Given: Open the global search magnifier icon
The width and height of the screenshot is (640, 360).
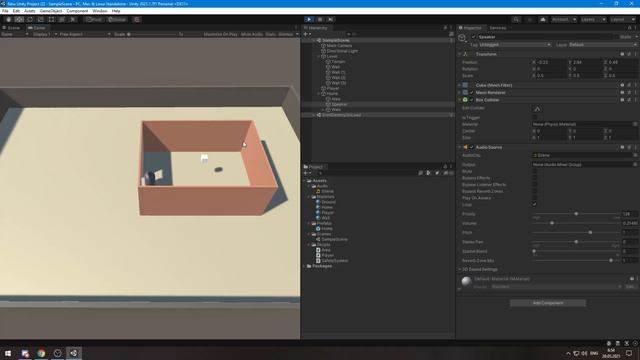Looking at the screenshot, I should tap(516, 20).
